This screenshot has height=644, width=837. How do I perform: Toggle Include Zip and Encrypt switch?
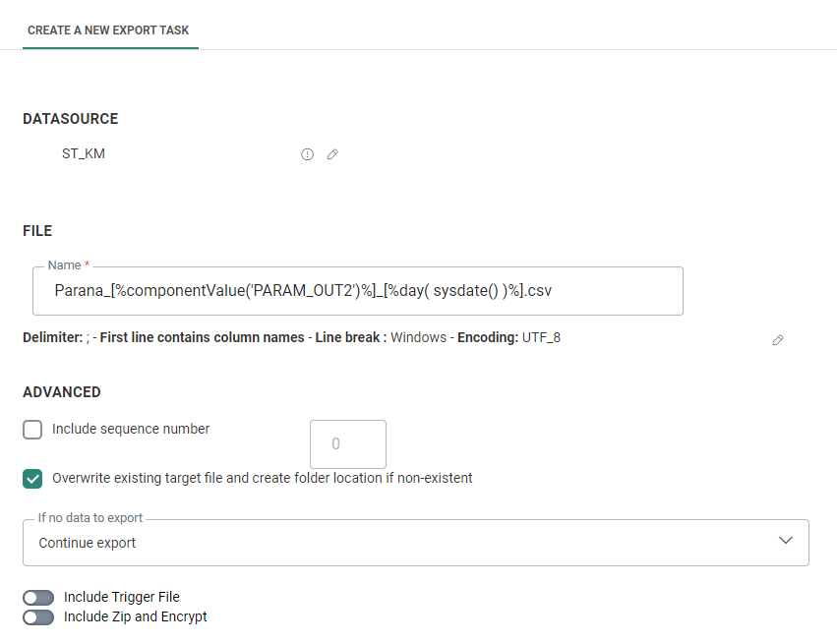[x=38, y=617]
